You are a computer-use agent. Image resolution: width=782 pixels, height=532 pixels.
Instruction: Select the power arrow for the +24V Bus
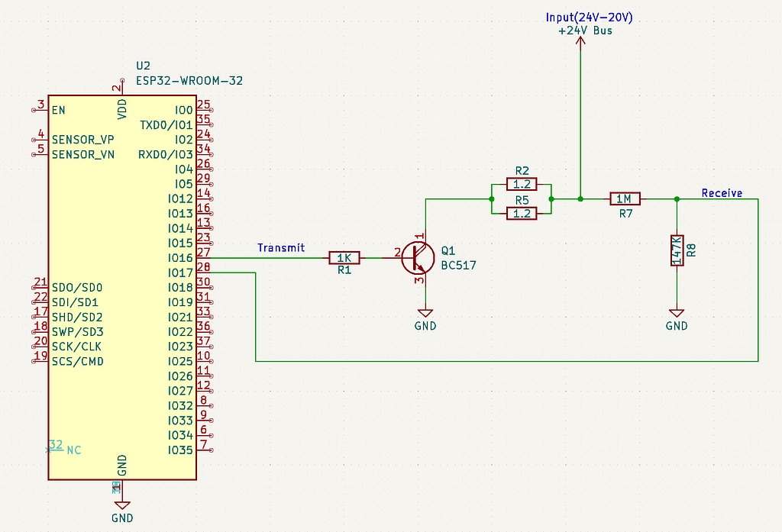coord(581,42)
